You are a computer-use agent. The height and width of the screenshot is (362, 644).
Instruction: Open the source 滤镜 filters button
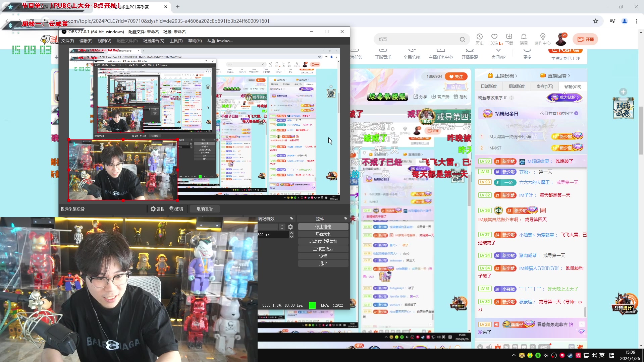[x=176, y=209]
